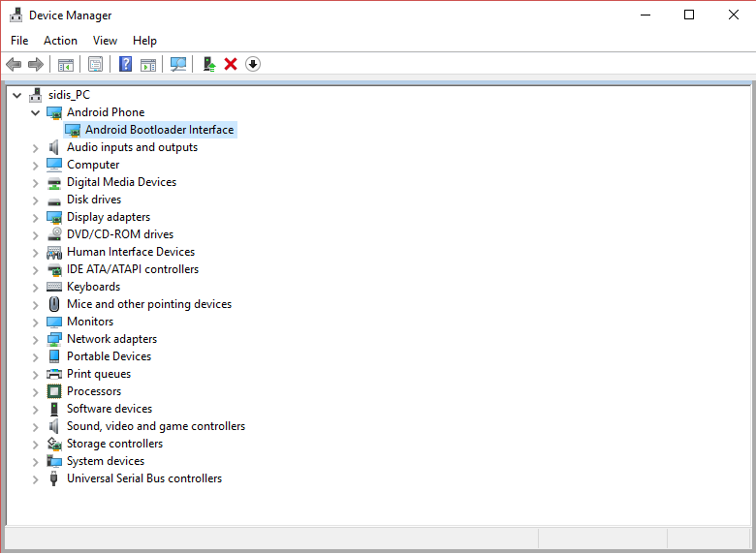Open the File menu
The height and width of the screenshot is (554, 756).
click(19, 41)
